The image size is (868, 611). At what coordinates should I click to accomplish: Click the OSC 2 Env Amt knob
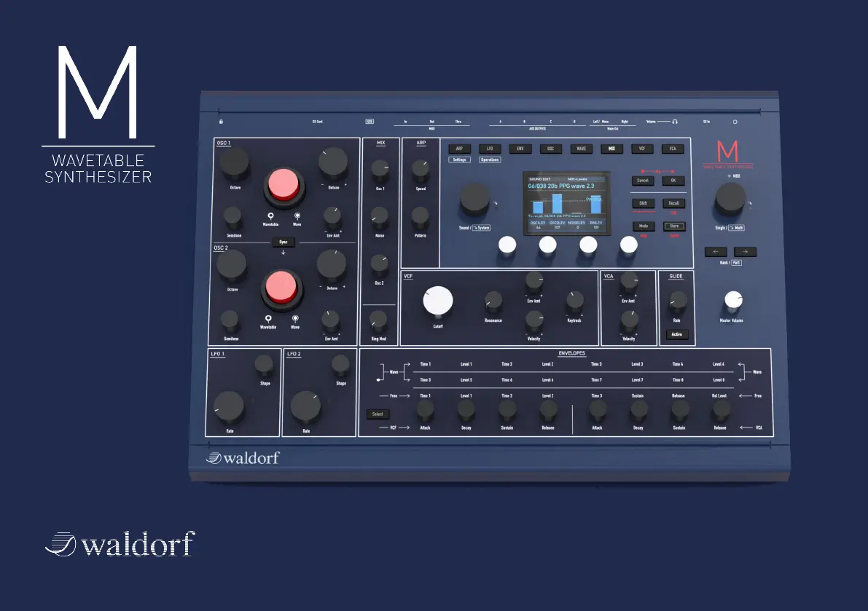coord(330,320)
